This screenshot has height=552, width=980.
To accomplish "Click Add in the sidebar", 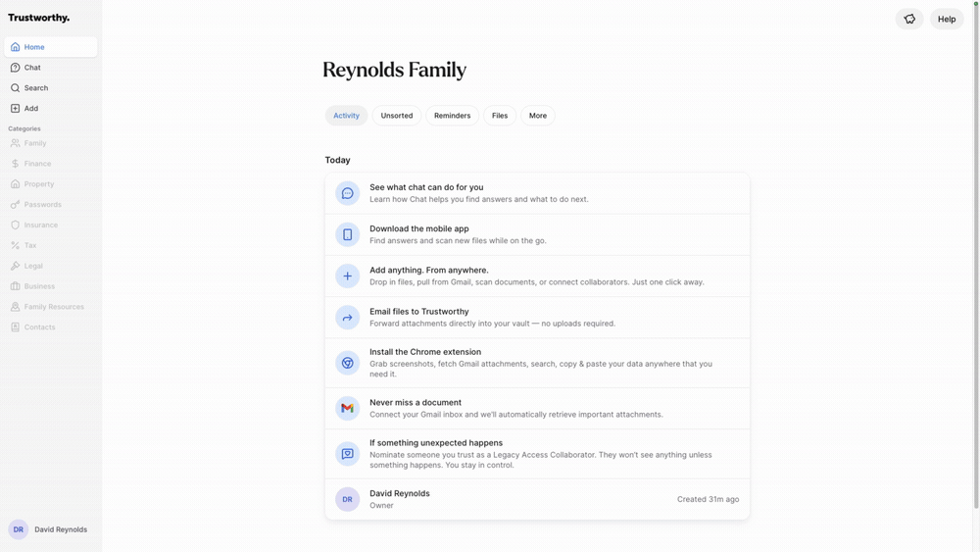I will tap(31, 109).
